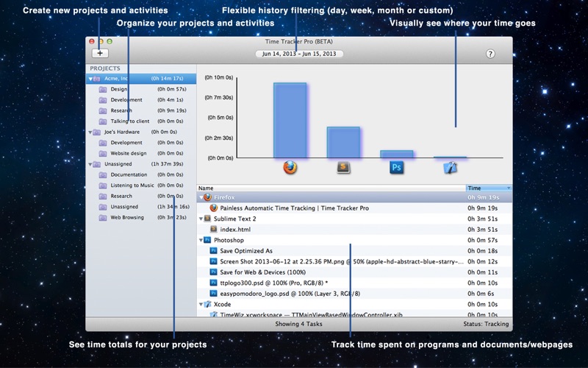This screenshot has height=368, width=588.
Task: Click Ps icon beside easypomodoro_logo.psd
Action: coord(214,294)
